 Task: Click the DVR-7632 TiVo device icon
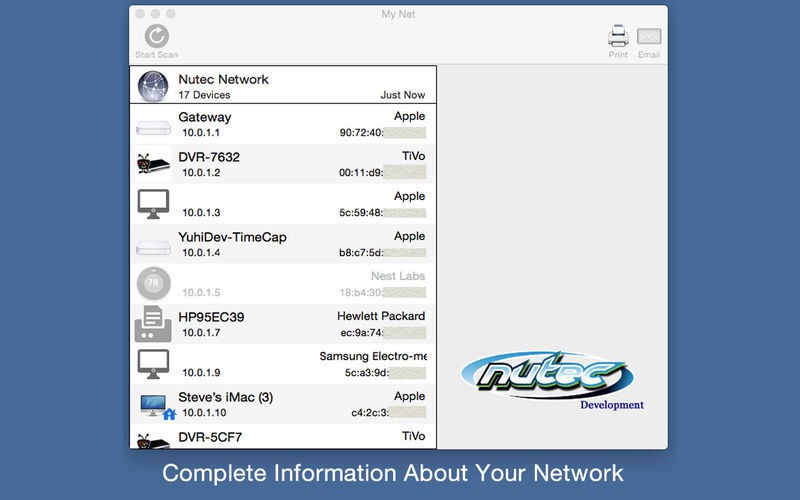coord(153,164)
